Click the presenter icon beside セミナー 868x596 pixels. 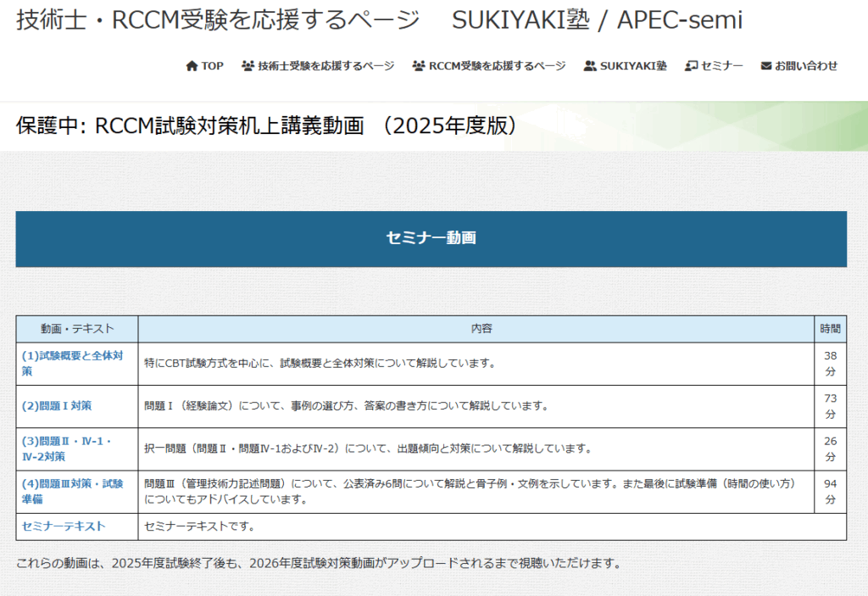tap(691, 66)
